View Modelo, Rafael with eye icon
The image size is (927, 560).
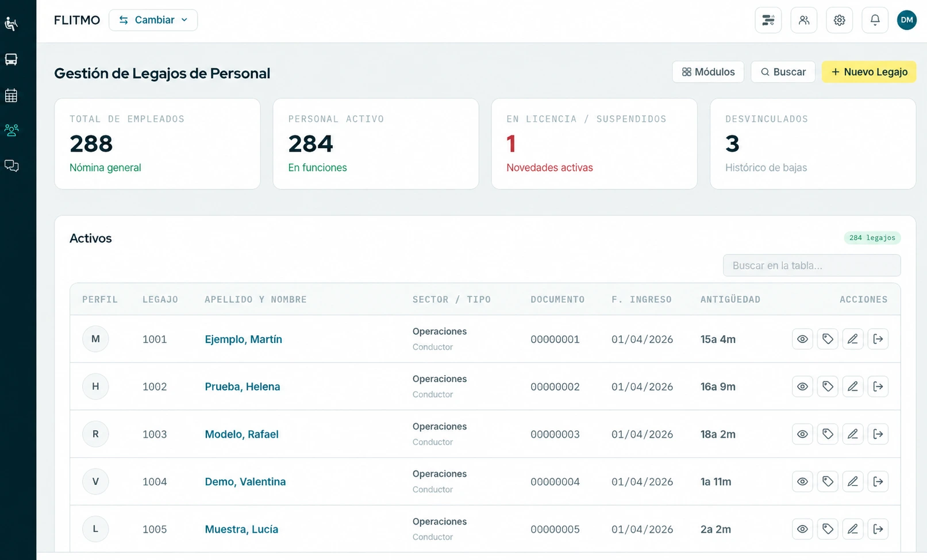803,434
